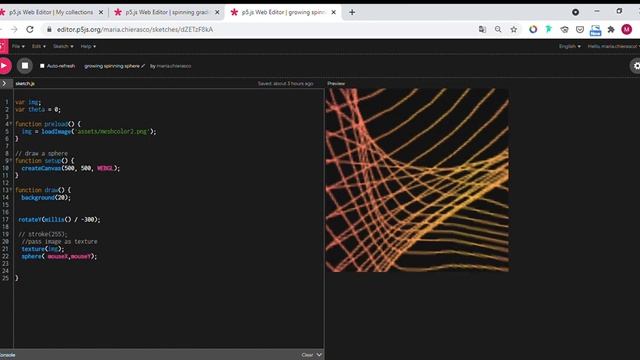Click the Chrome recording circle icon

[x=576, y=12]
